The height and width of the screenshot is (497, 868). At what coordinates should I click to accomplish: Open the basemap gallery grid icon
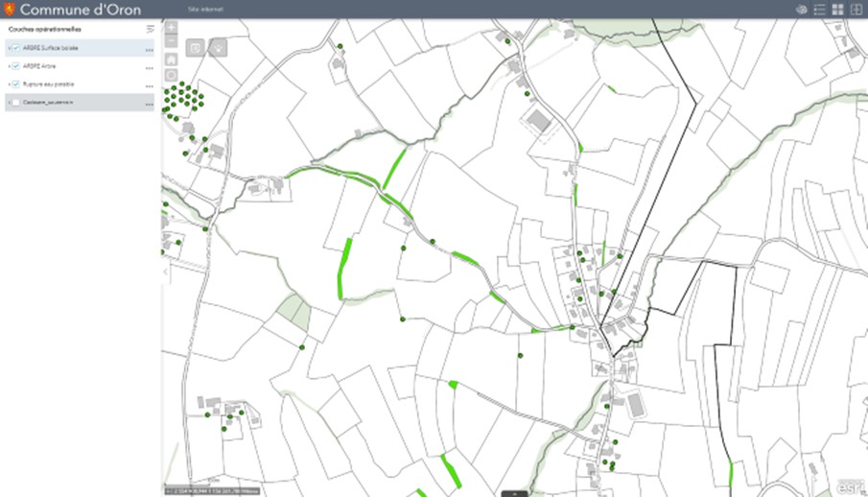click(837, 10)
